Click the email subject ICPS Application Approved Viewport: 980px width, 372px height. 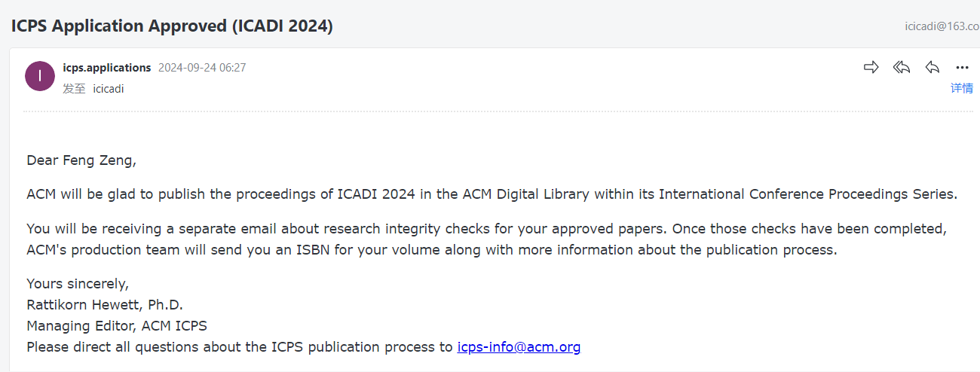172,26
